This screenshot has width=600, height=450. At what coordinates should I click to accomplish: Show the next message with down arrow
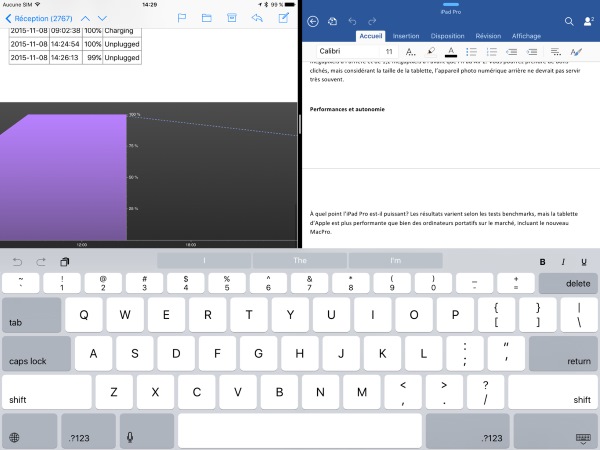(x=102, y=18)
